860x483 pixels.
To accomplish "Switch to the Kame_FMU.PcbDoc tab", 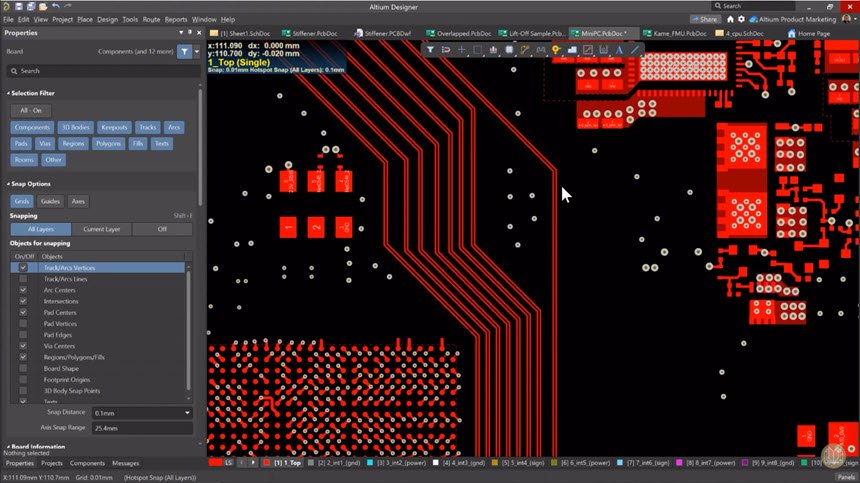I will click(x=675, y=33).
